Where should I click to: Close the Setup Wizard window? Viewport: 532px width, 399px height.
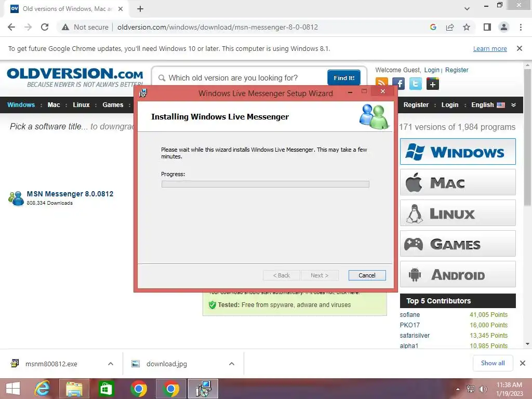(383, 91)
